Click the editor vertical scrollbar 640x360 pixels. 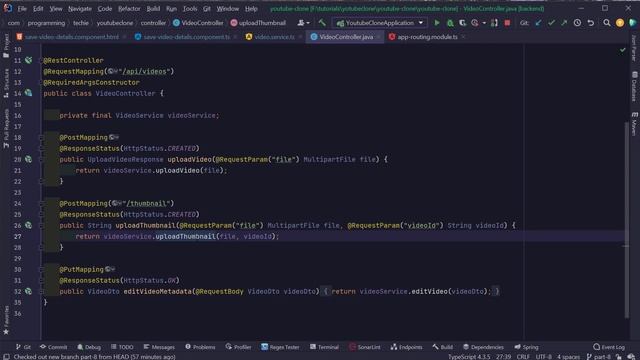pos(627,219)
